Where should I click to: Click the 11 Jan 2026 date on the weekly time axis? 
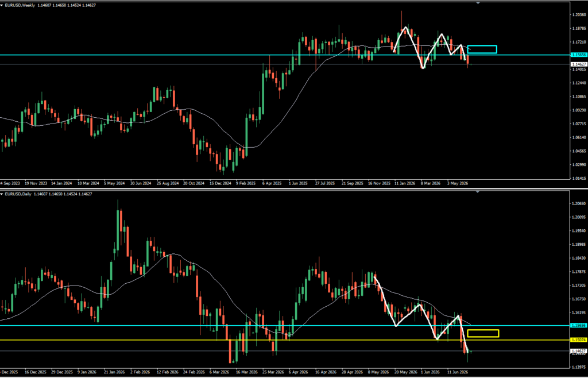403,184
